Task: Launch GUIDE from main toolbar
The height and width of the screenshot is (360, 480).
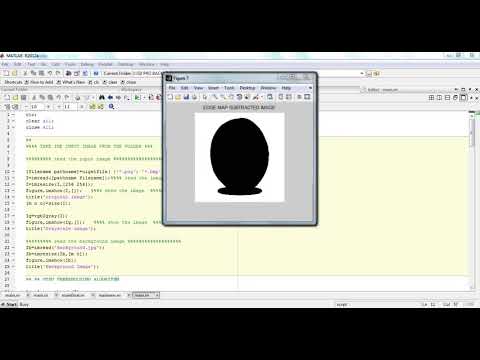Action: [x=77, y=73]
